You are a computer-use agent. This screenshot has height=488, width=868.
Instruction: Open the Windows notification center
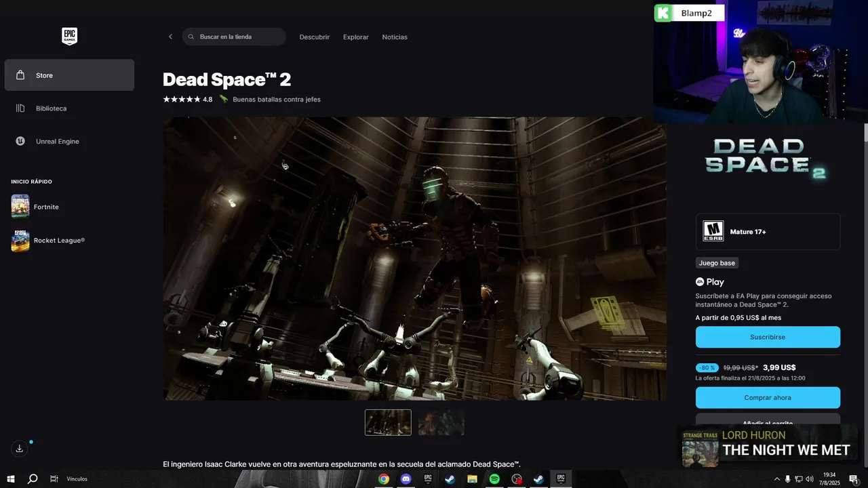click(x=853, y=479)
